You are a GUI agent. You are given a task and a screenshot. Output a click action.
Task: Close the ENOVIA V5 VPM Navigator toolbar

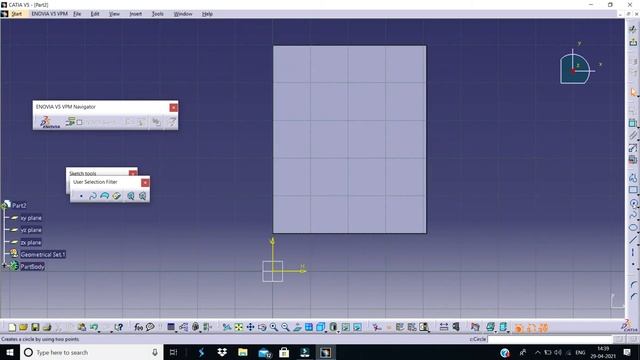point(173,107)
